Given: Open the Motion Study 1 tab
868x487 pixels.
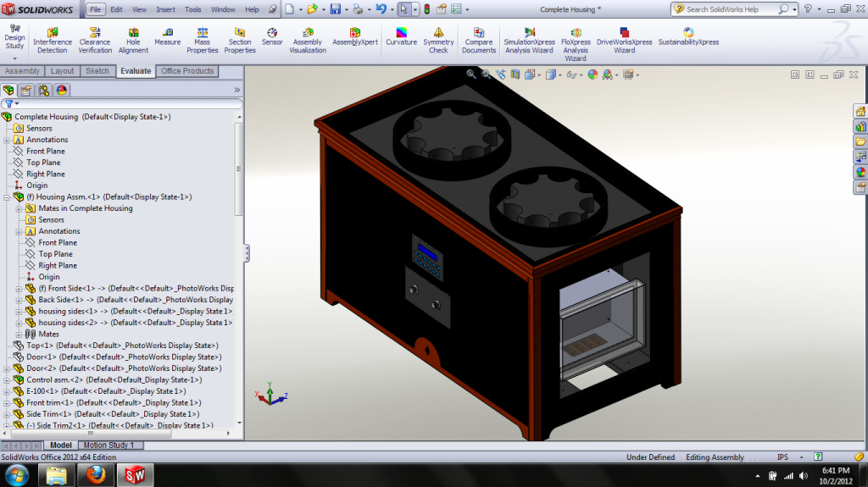Looking at the screenshot, I should pos(108,445).
